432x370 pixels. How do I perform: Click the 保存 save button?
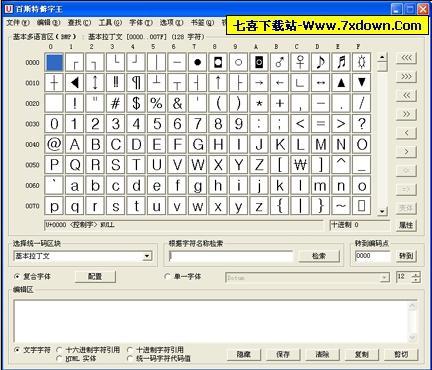click(x=283, y=354)
